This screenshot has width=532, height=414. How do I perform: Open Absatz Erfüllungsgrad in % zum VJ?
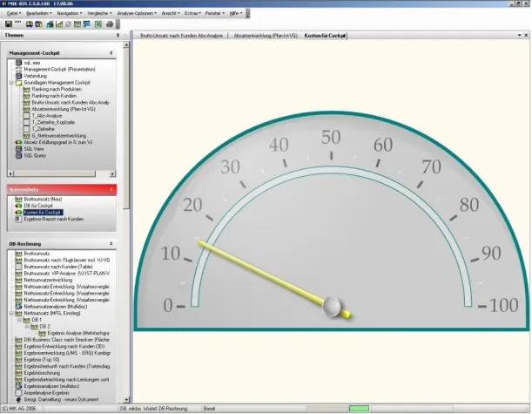click(x=57, y=142)
